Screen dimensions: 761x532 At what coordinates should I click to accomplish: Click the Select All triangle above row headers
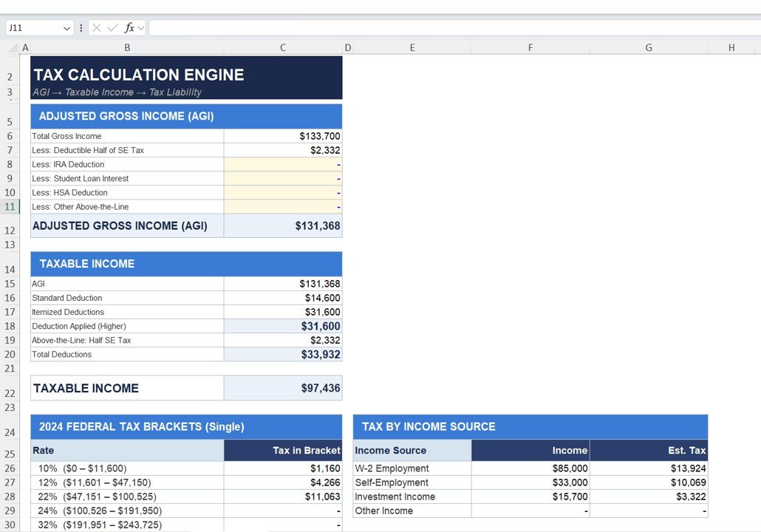click(x=12, y=47)
